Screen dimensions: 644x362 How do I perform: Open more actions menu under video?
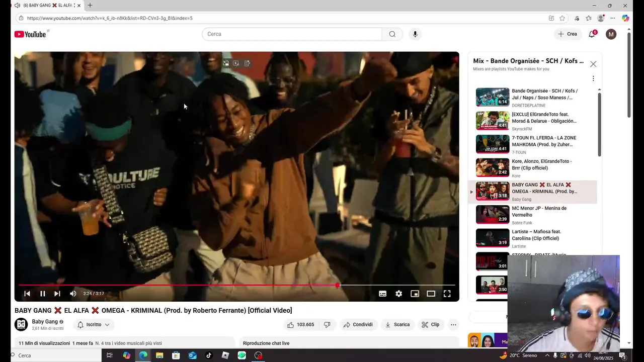click(x=453, y=325)
